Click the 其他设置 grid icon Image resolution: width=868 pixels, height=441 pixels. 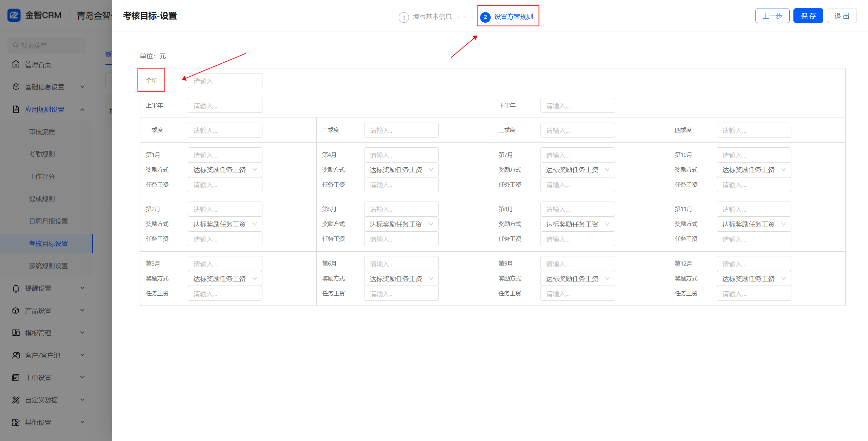16,422
